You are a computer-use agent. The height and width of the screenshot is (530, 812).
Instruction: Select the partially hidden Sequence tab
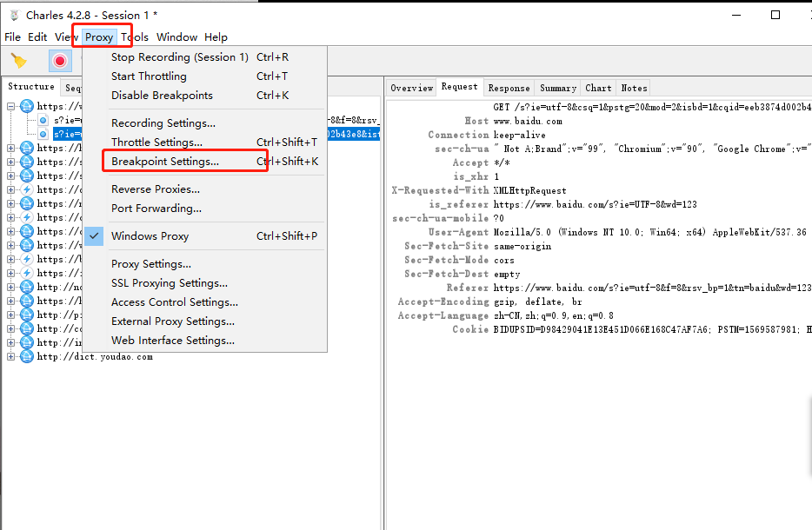73,88
